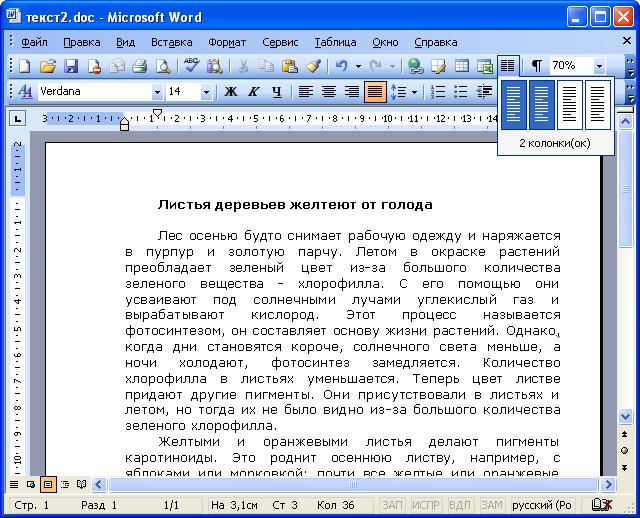Click the horizontal scroll right arrow
The width and height of the screenshot is (640, 518).
click(608, 485)
